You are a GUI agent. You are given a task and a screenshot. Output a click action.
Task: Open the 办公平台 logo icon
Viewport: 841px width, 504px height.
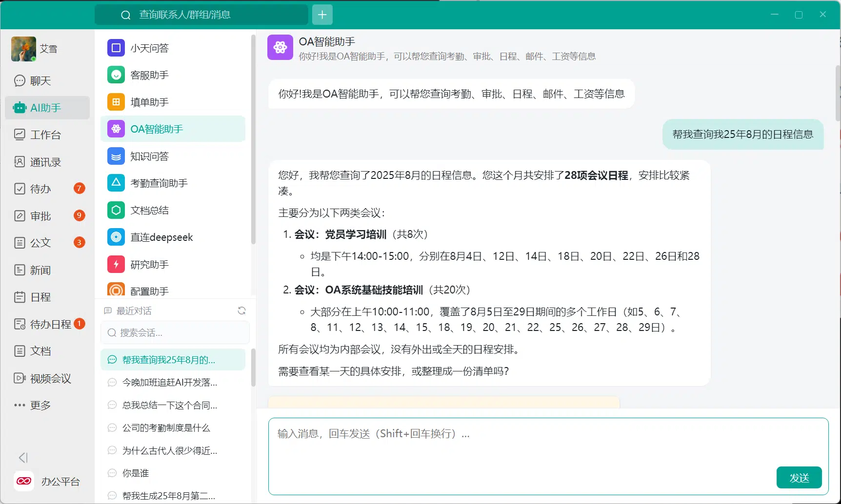(24, 481)
